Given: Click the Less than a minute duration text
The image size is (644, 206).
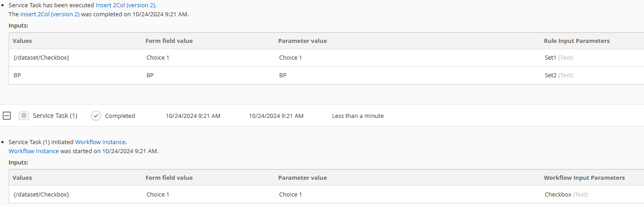Looking at the screenshot, I should click(358, 116).
